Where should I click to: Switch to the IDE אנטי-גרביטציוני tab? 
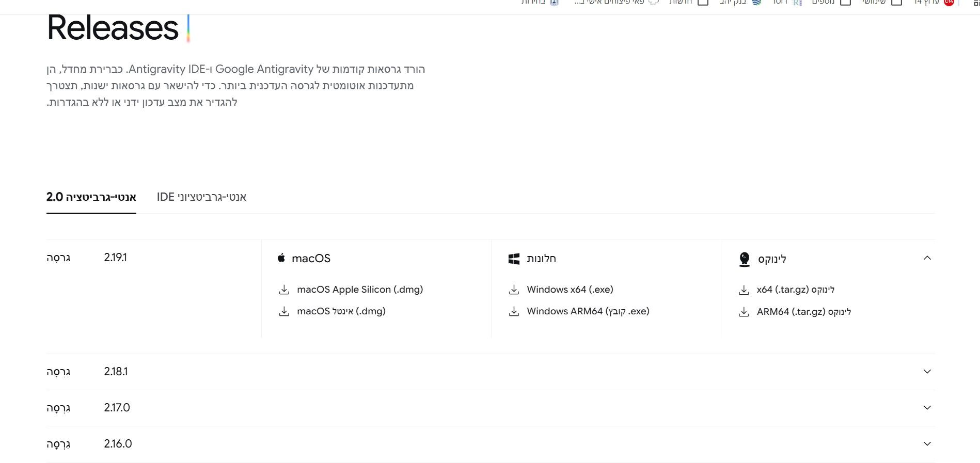click(201, 197)
